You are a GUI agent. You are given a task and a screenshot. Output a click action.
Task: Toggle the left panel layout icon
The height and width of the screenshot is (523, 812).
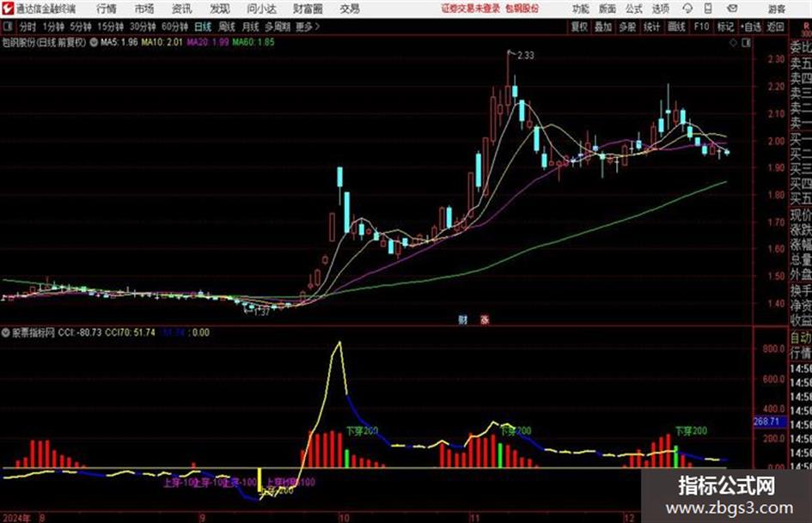(8, 27)
